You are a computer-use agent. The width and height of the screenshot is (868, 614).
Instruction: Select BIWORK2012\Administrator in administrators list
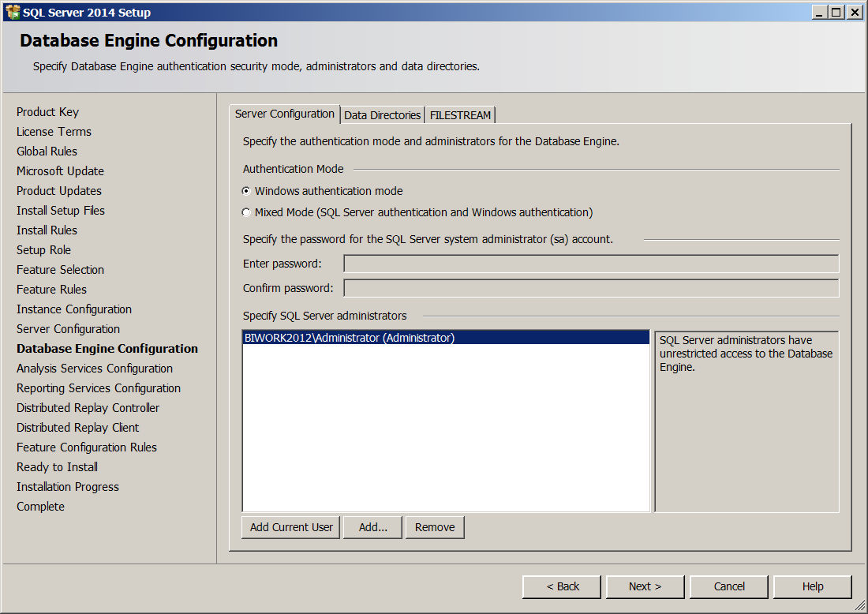[350, 338]
